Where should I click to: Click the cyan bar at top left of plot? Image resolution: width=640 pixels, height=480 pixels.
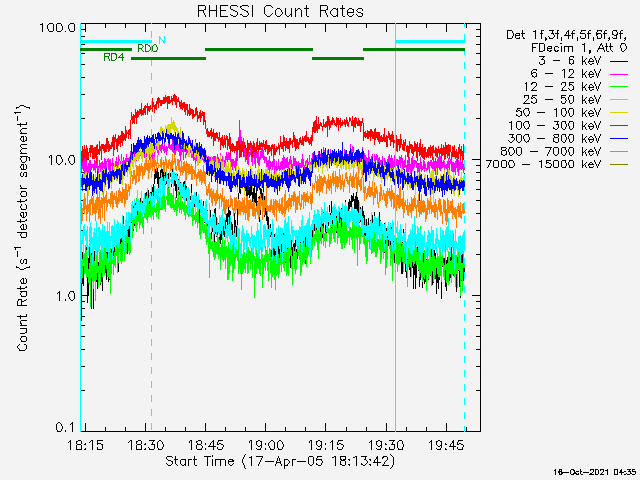[x=116, y=42]
